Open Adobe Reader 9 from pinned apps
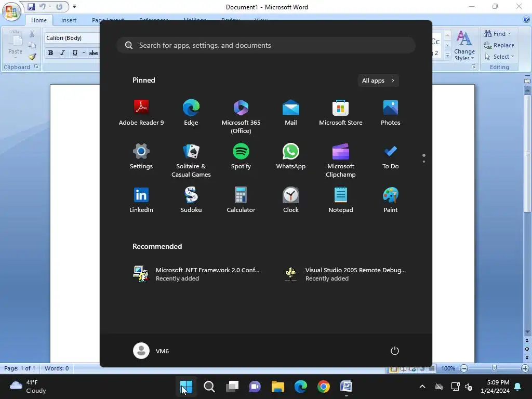This screenshot has height=399, width=532. click(141, 113)
